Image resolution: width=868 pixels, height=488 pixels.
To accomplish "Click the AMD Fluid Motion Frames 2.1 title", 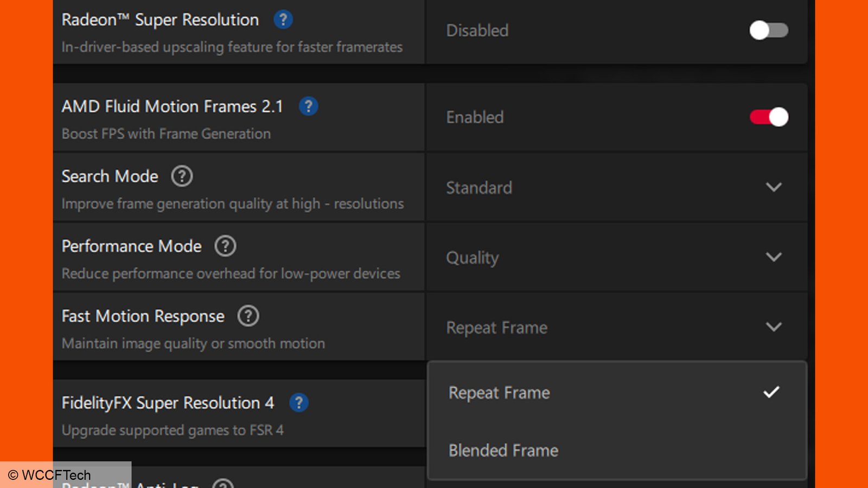I will click(173, 106).
